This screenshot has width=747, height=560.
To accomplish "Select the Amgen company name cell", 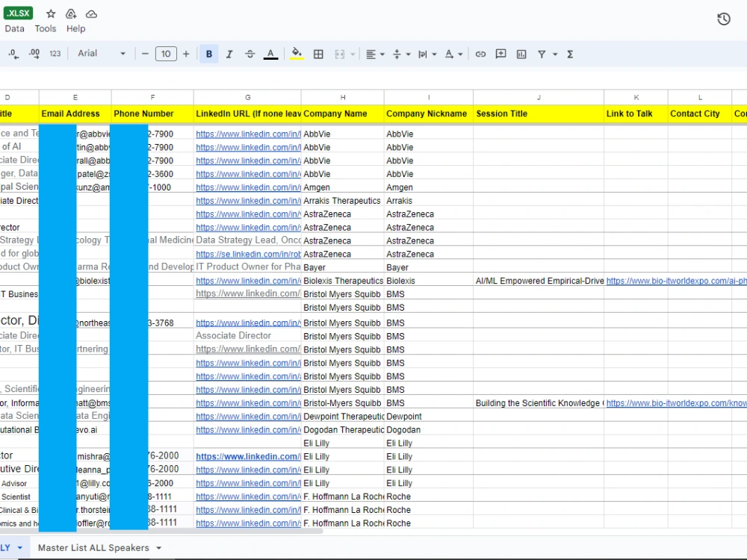I will (x=343, y=187).
